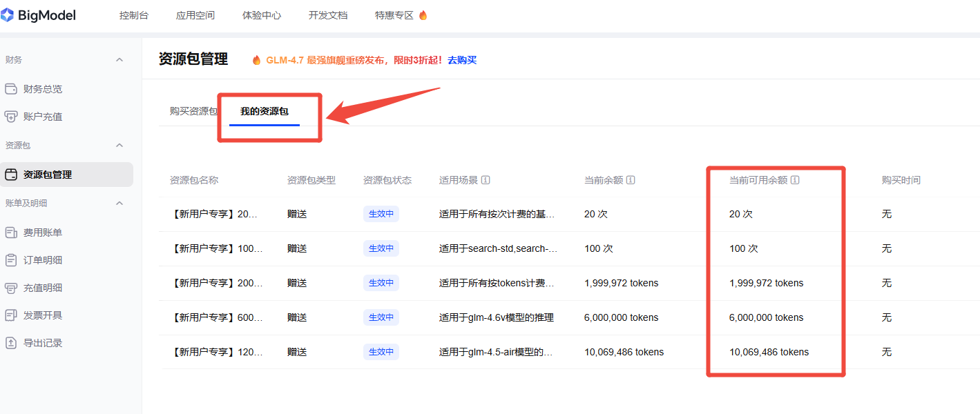Select the 导出记录 export icon

tap(11, 342)
